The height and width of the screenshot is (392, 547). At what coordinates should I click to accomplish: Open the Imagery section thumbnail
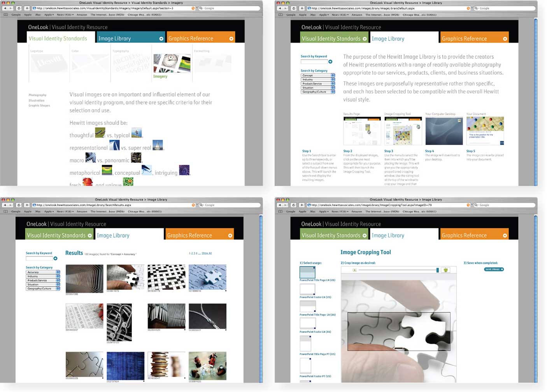coord(172,63)
